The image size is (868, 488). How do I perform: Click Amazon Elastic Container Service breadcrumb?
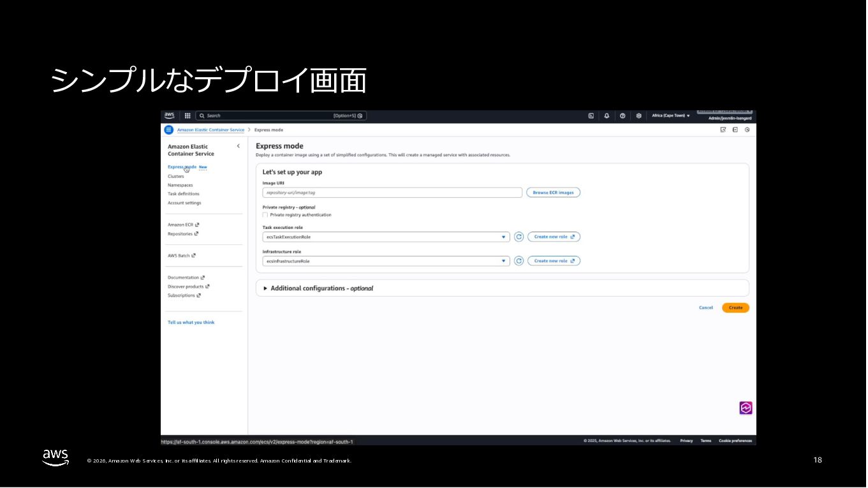(x=210, y=129)
